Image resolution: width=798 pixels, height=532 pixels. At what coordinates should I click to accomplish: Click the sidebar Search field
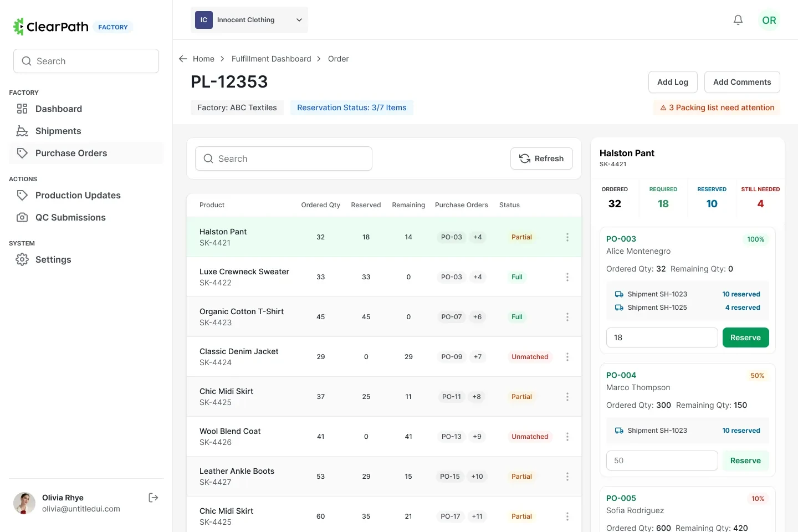(x=86, y=61)
